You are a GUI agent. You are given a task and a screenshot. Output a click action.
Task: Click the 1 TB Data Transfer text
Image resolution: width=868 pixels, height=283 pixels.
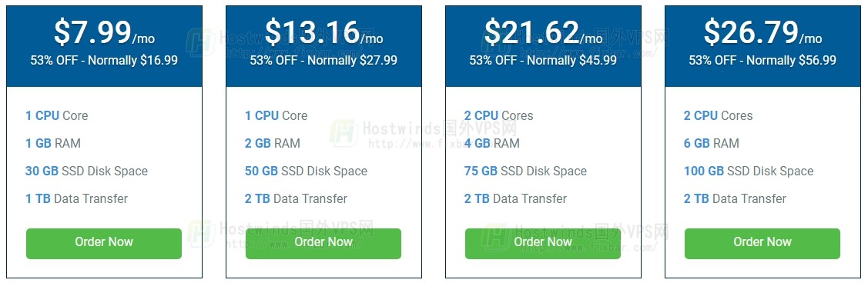(76, 198)
